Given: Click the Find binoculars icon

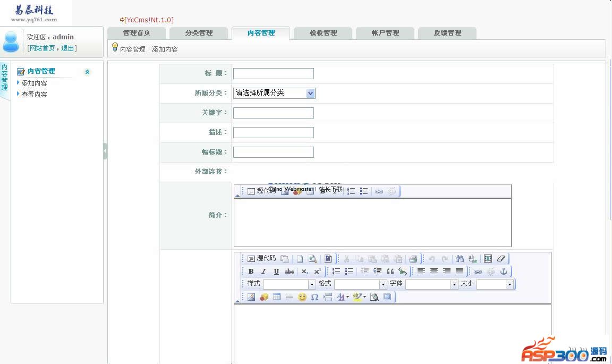Looking at the screenshot, I should tap(460, 259).
